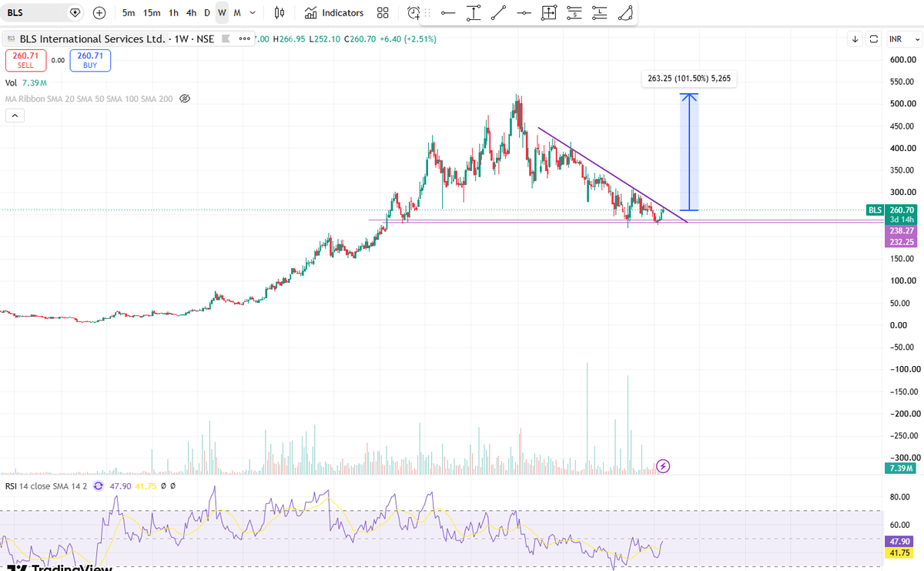The width and height of the screenshot is (924, 571).
Task: Select the W weekly timeframe
Action: pos(222,13)
